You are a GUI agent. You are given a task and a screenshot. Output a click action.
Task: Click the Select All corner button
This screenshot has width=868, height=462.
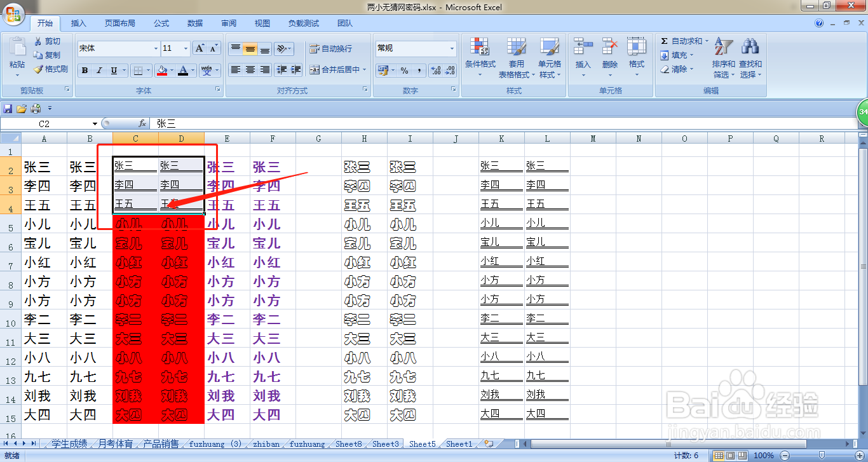(11, 139)
